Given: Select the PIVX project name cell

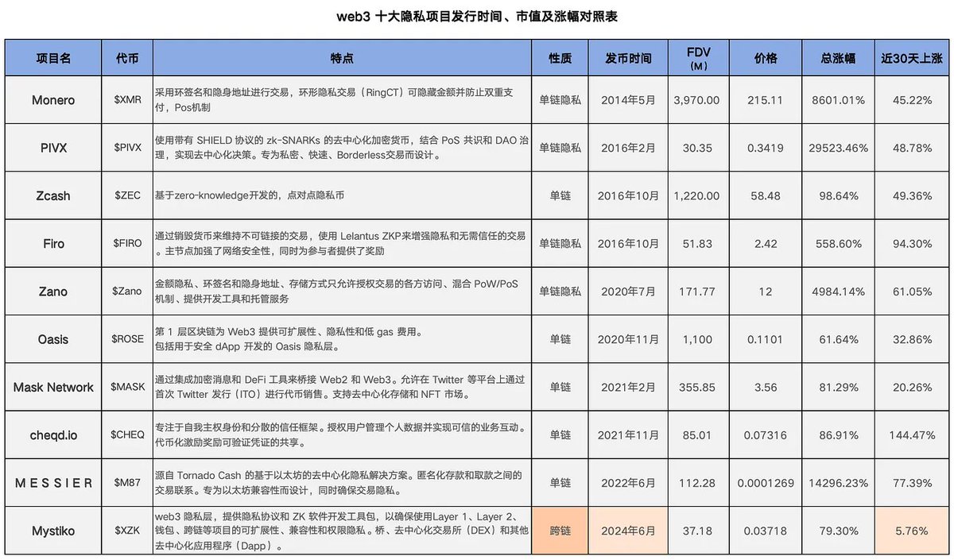Looking at the screenshot, I should (53, 148).
